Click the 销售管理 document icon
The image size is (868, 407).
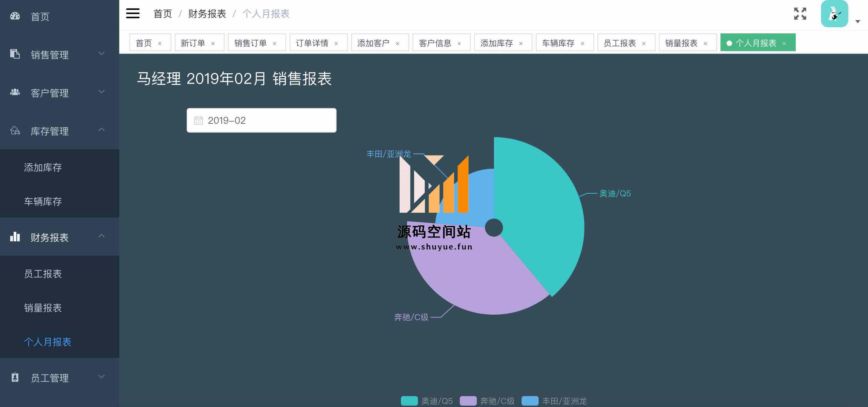tap(15, 54)
